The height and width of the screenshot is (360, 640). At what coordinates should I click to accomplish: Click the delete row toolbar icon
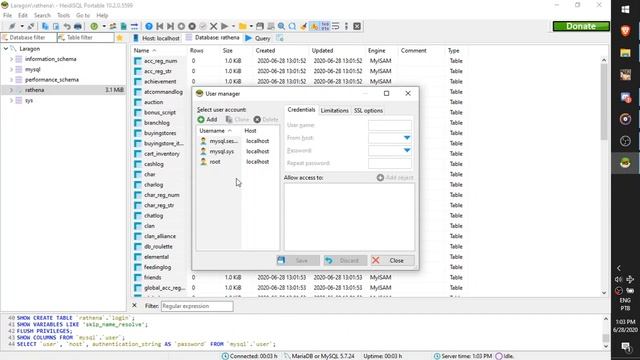pyautogui.click(x=192, y=27)
